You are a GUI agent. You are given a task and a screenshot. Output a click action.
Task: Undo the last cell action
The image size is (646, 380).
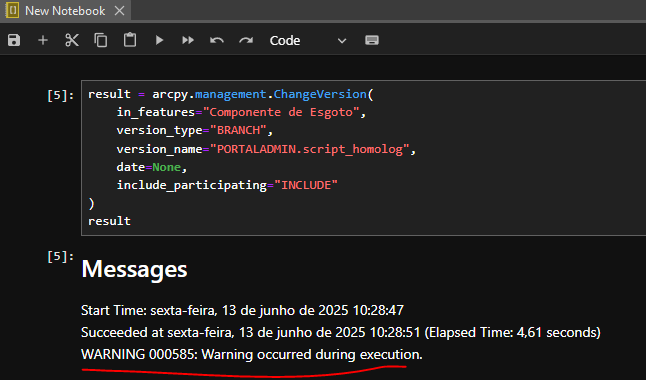pos(217,40)
